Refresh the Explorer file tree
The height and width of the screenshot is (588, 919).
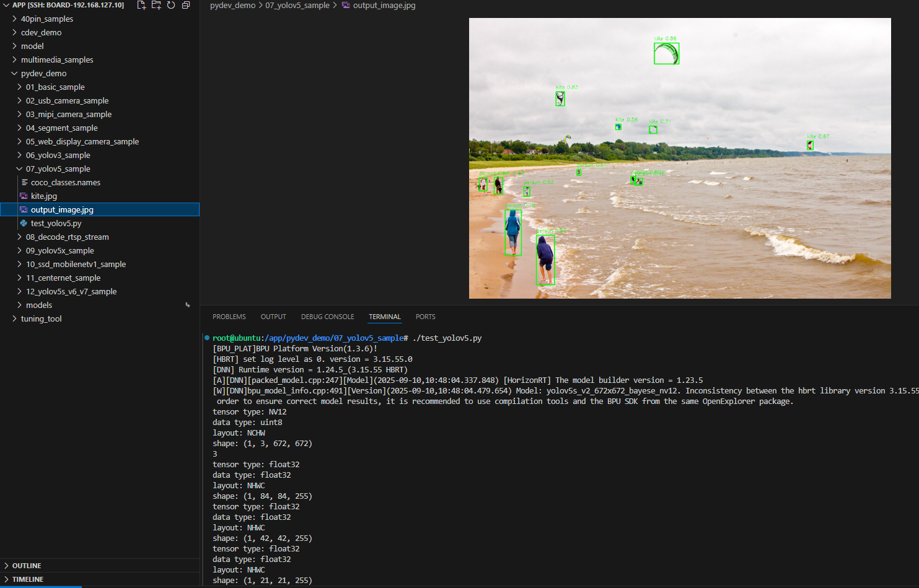click(171, 5)
